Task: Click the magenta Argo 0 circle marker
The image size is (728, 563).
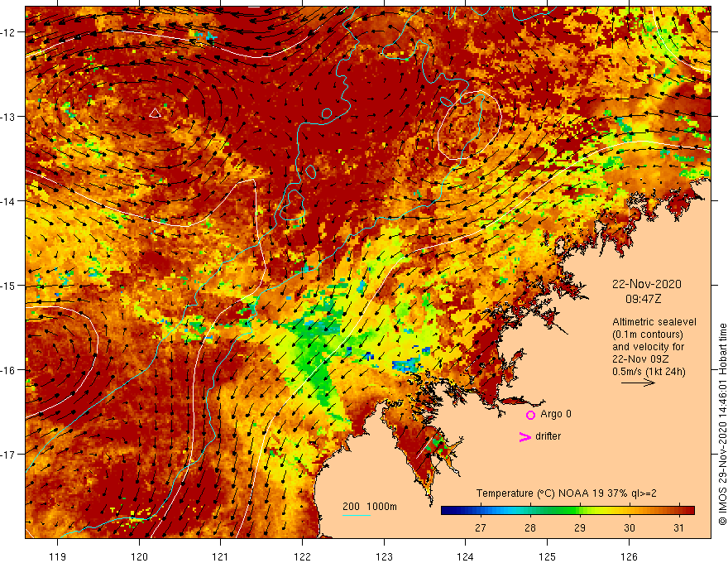Action: [530, 415]
